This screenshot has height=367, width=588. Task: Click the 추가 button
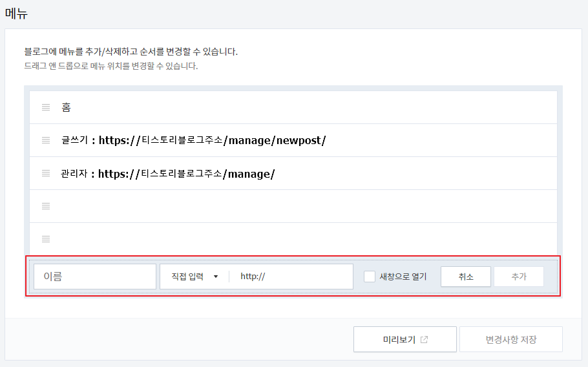click(x=519, y=277)
